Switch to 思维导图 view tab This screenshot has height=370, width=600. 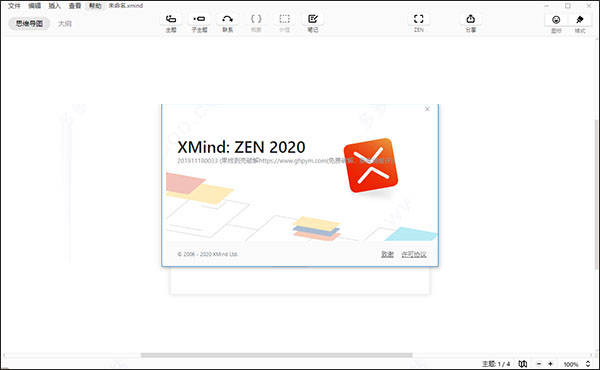coord(29,24)
